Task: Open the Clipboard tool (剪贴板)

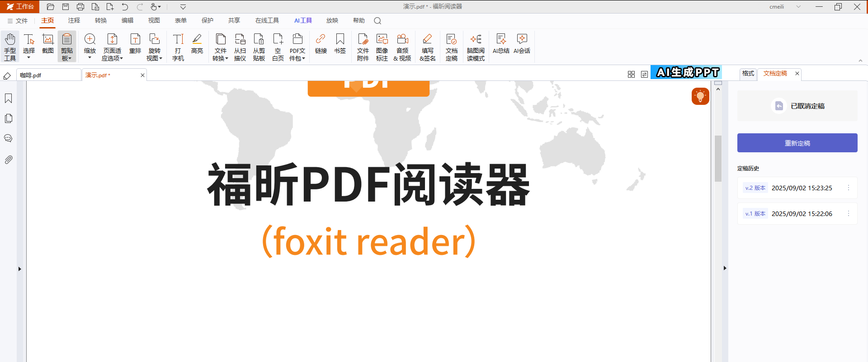Action: point(67,47)
